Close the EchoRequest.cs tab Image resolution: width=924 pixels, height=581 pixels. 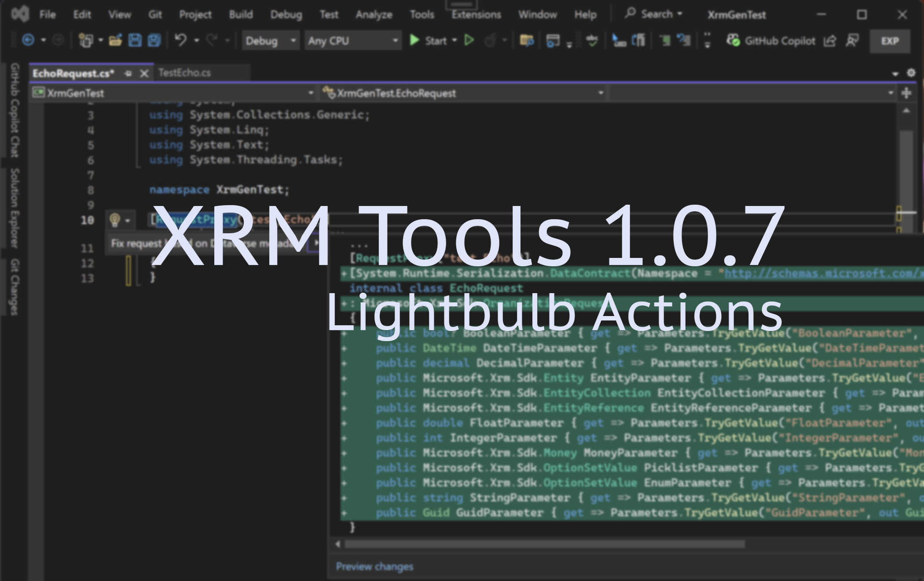click(144, 74)
